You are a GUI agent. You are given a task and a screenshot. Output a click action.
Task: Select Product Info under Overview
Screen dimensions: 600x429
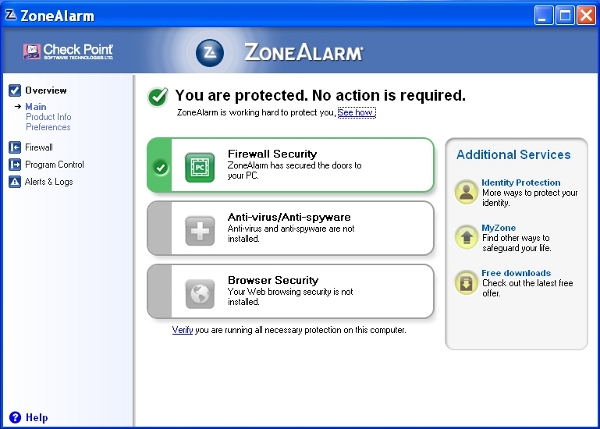pos(48,117)
